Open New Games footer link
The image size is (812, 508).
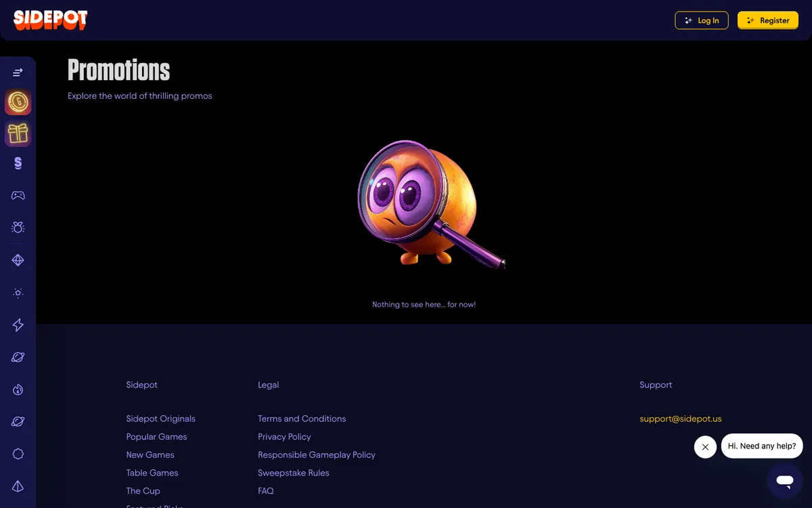(150, 454)
